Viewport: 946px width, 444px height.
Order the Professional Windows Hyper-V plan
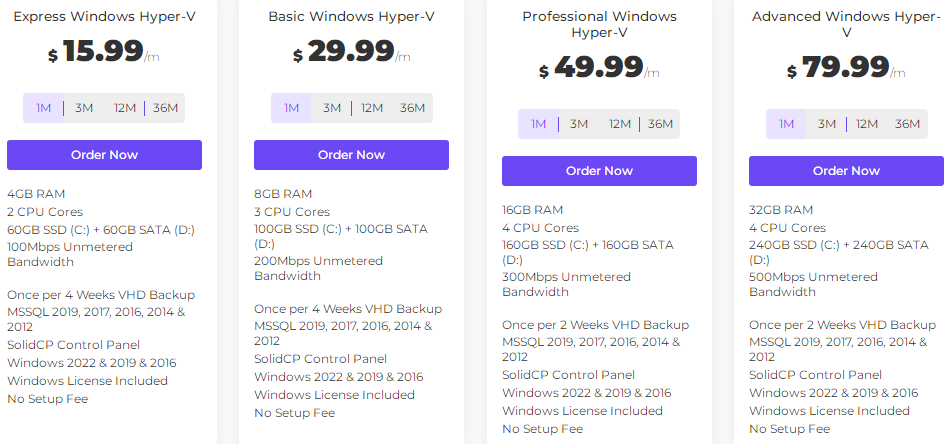point(599,171)
